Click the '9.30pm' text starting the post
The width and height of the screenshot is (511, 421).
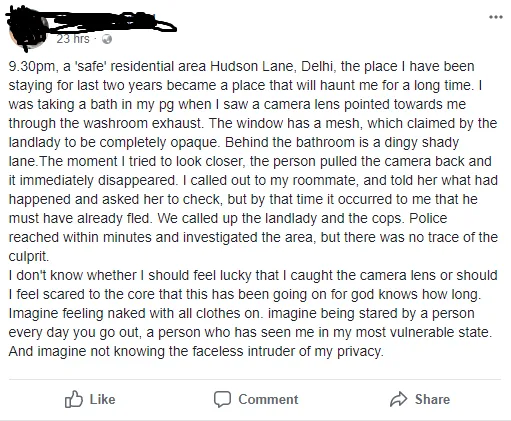click(x=32, y=67)
